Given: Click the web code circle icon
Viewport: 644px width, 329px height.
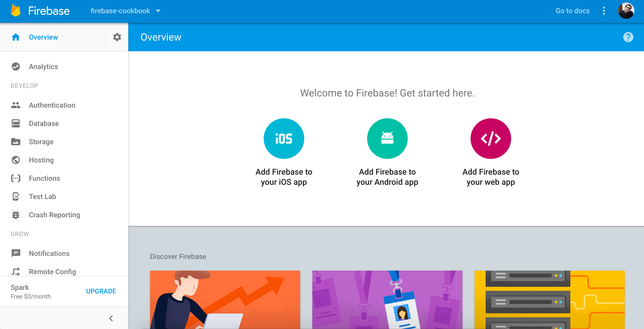Looking at the screenshot, I should [x=491, y=139].
